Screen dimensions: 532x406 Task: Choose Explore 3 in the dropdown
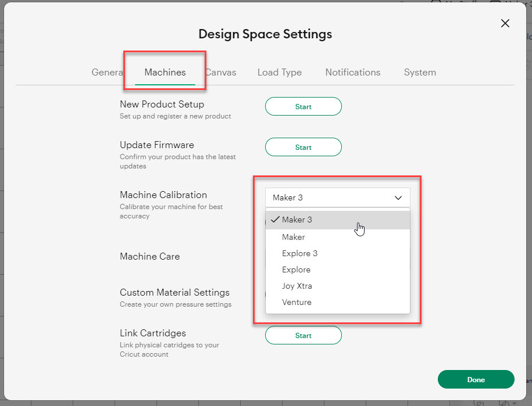300,253
